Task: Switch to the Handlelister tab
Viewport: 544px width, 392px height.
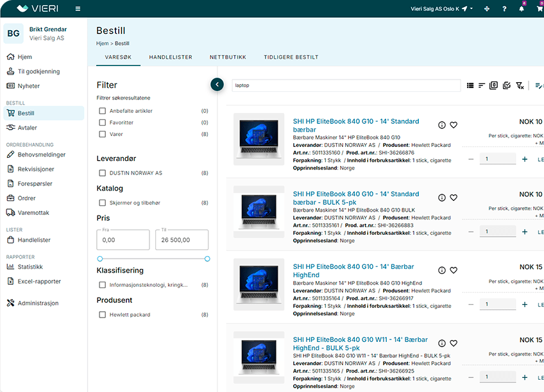Action: tap(171, 57)
